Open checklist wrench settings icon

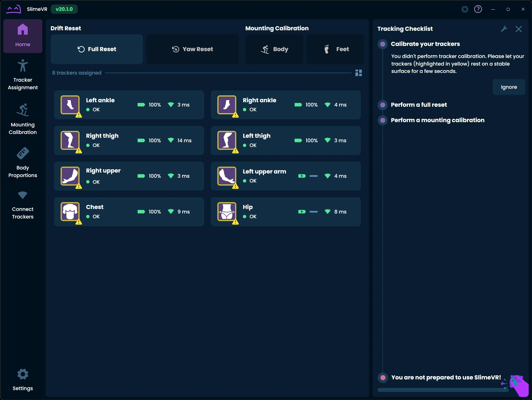point(504,29)
